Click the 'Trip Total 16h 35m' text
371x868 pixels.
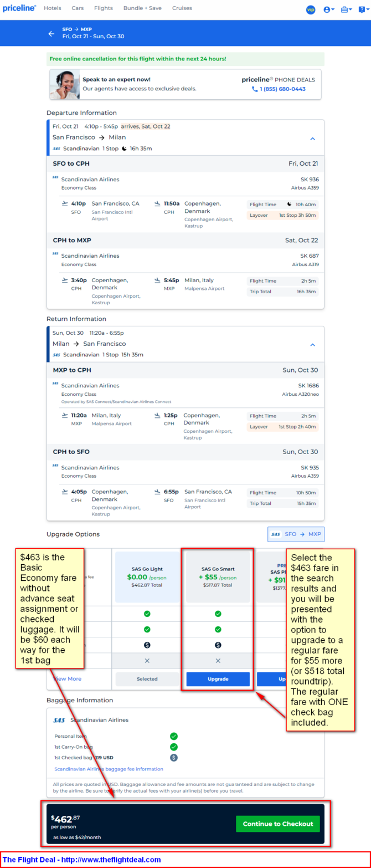pos(283,292)
